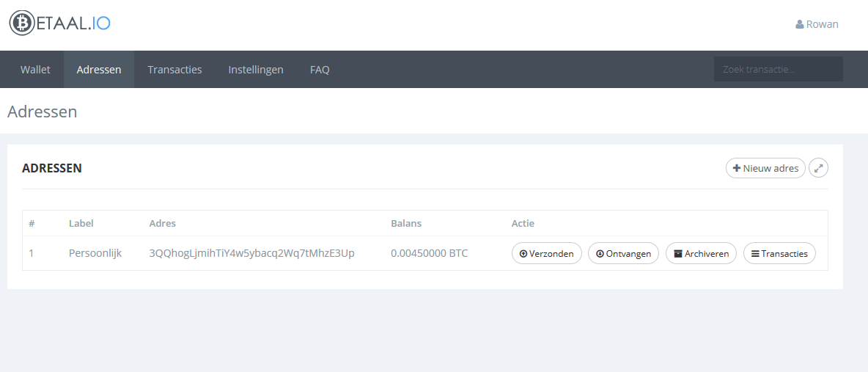The image size is (868, 372).
Task: Create a new address with Nieuw adres
Action: click(x=765, y=168)
